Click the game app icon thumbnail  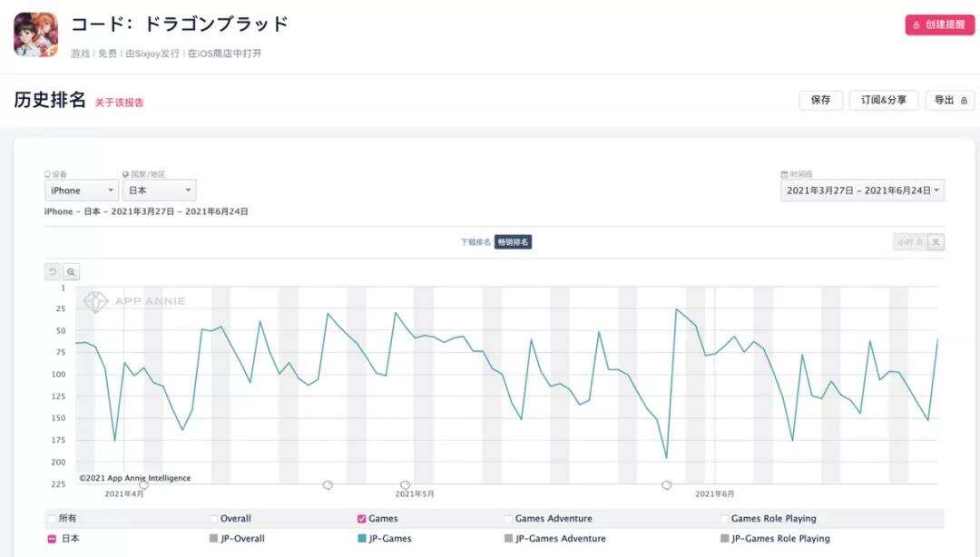35,34
